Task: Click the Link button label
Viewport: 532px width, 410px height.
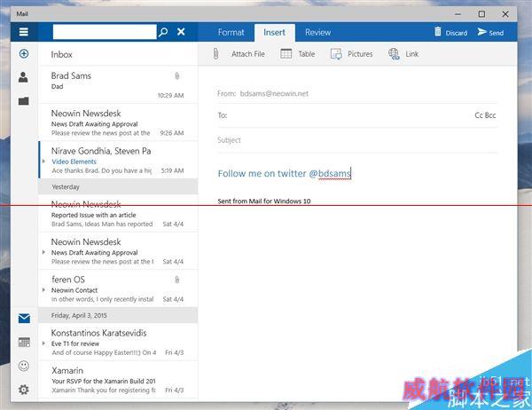Action: (x=412, y=54)
